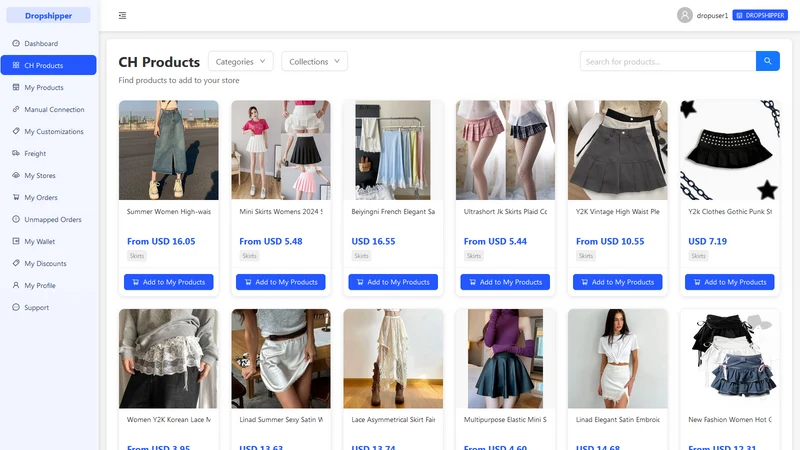Screen dimensions: 800x450
Task: Click the dropuser1 username
Action: (712, 15)
